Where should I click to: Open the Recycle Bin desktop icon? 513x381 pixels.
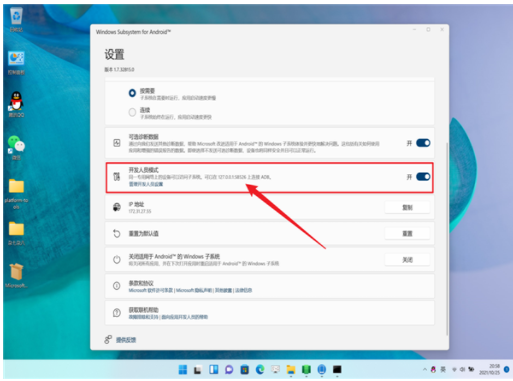(x=16, y=19)
